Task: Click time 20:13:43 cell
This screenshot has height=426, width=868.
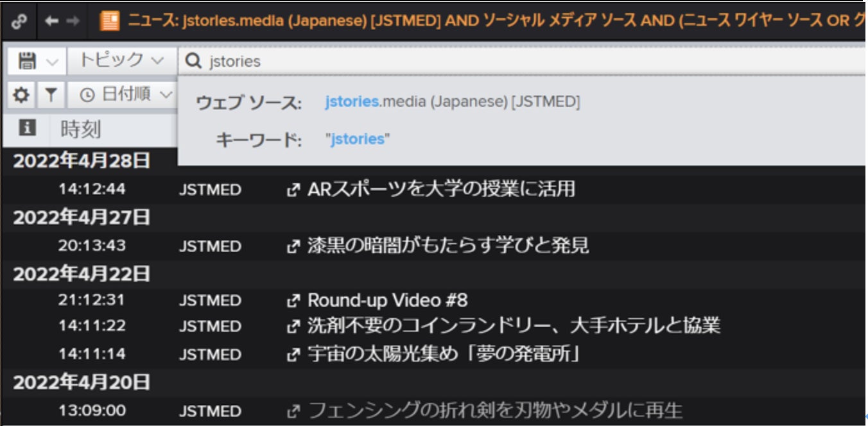Action: pos(92,245)
